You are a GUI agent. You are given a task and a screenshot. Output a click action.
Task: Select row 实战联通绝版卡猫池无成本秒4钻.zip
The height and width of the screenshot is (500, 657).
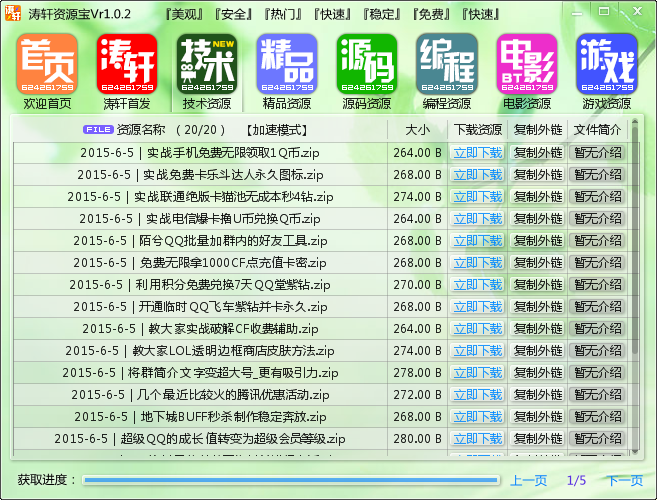321,197
